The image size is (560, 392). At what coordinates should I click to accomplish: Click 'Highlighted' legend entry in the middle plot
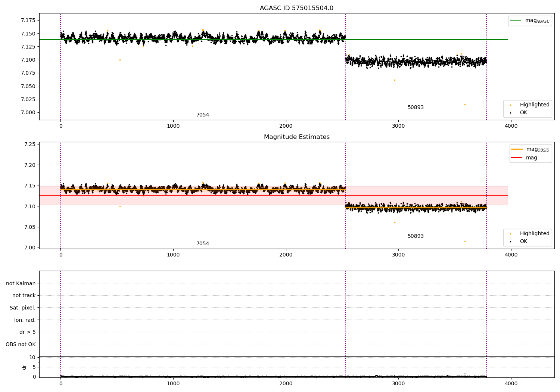(x=535, y=234)
